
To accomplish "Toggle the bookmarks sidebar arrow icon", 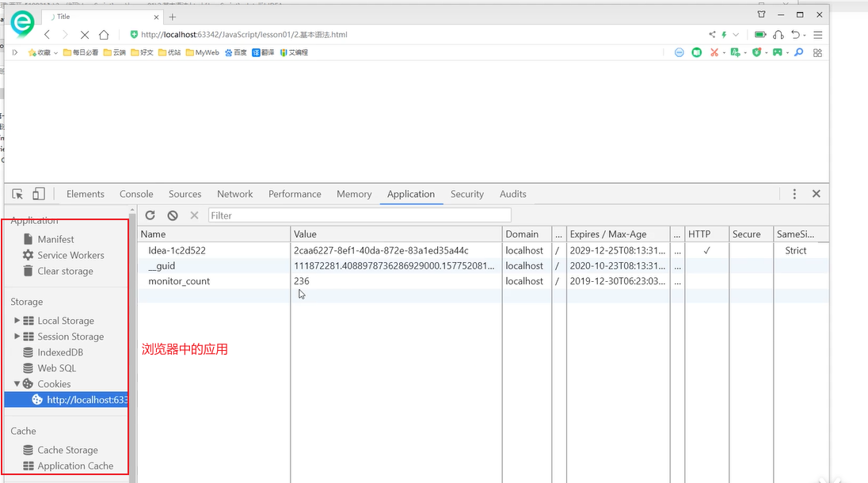I will [x=15, y=52].
